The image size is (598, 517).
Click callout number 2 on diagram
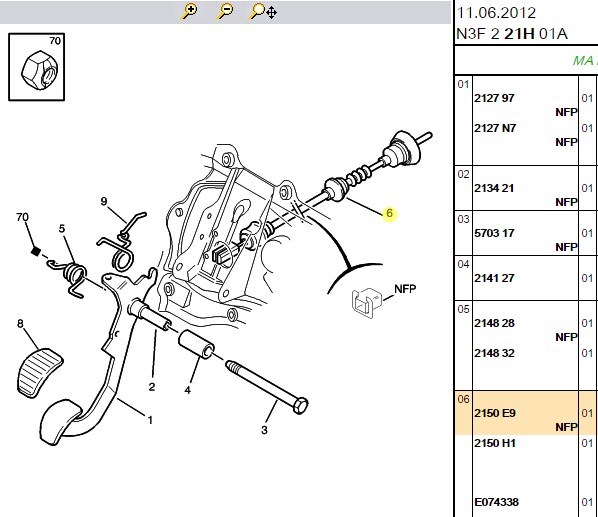pos(152,387)
